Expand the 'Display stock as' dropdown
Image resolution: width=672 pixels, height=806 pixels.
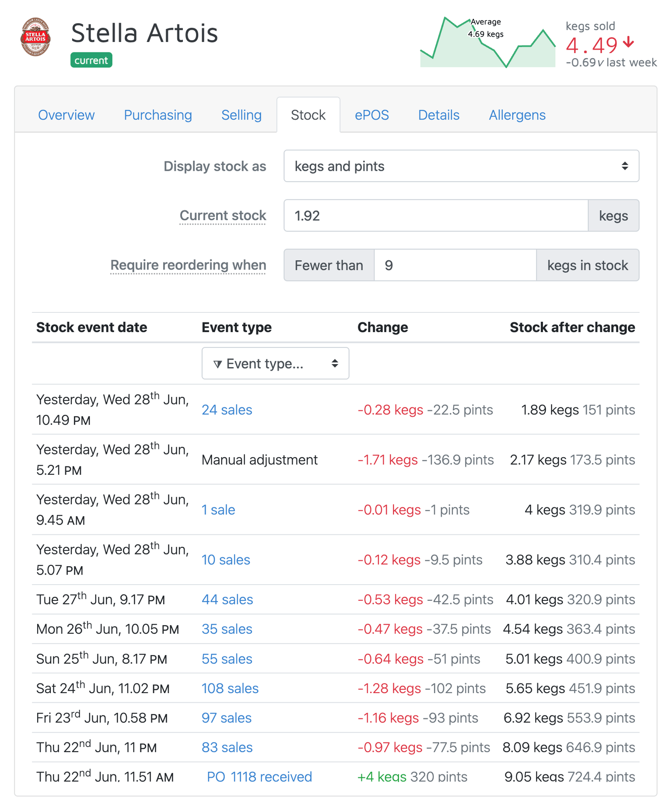pyautogui.click(x=462, y=166)
